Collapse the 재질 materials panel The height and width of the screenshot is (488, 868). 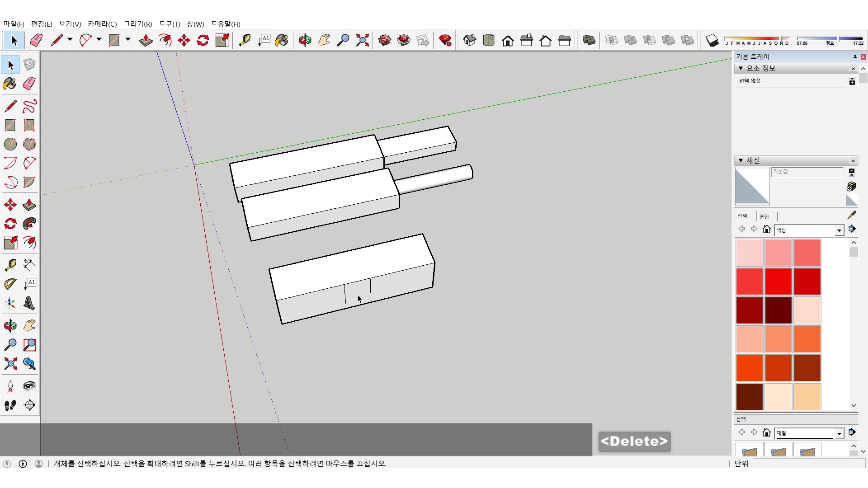(741, 160)
